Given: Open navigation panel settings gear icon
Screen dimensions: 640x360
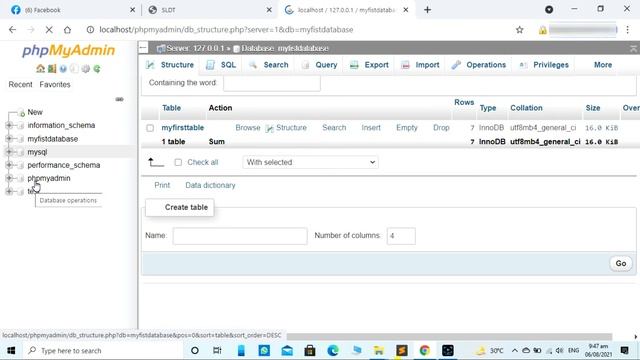Looking at the screenshot, I should 85,69.
